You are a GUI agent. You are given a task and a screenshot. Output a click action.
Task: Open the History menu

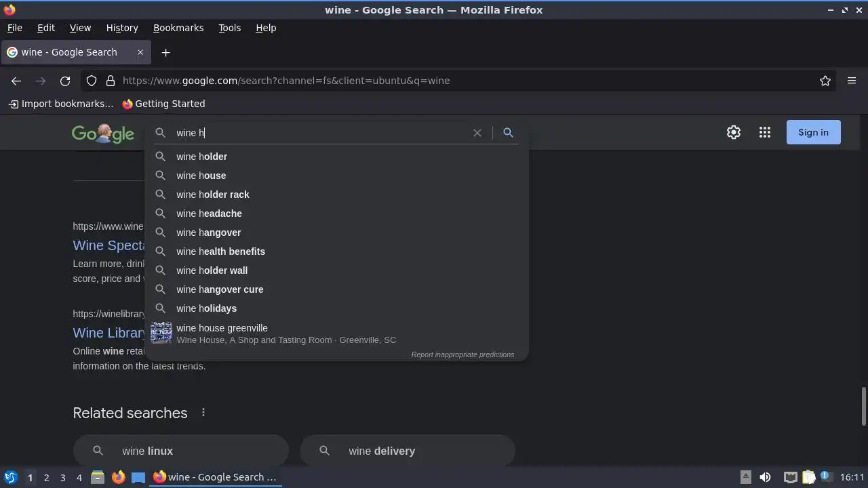pos(122,28)
